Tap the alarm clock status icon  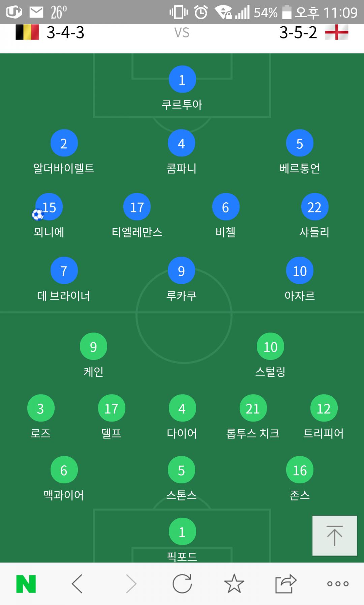pyautogui.click(x=201, y=12)
